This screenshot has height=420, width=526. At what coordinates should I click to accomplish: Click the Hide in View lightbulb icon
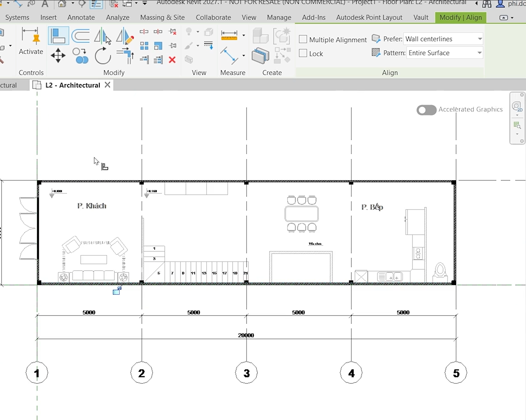point(188,31)
